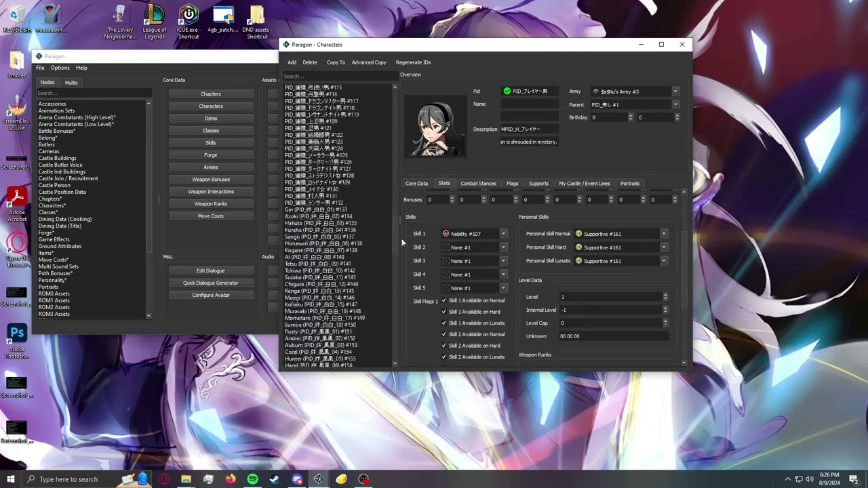The height and width of the screenshot is (488, 868).
Task: Open League of Legends desktop shortcut
Action: click(x=154, y=22)
